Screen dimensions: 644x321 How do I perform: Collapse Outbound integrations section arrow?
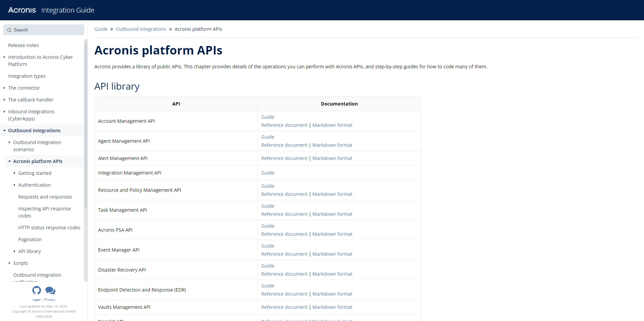click(x=4, y=131)
